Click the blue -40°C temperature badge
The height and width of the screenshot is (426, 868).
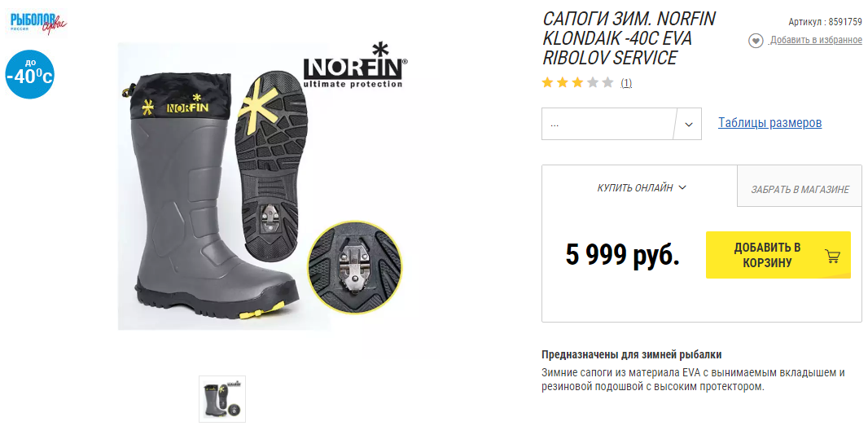[30, 74]
